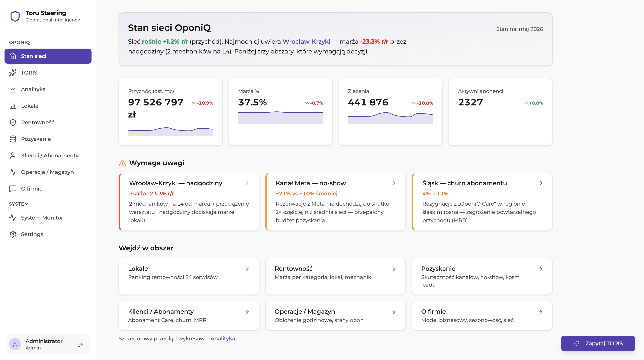Click the arrow on Klienci / Abonamenty area card
Image resolution: width=644 pixels, height=360 pixels.
(247, 312)
